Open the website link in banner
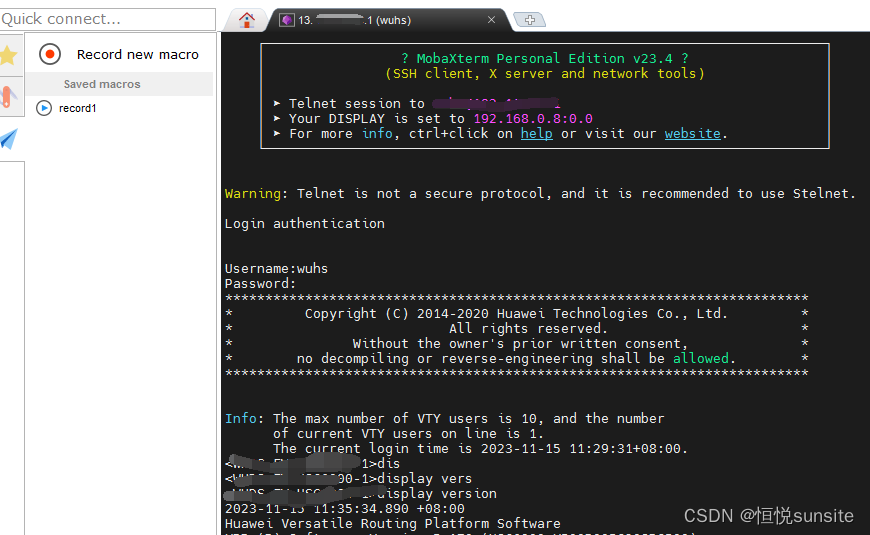Screen dimensions: 870x535 point(692,134)
